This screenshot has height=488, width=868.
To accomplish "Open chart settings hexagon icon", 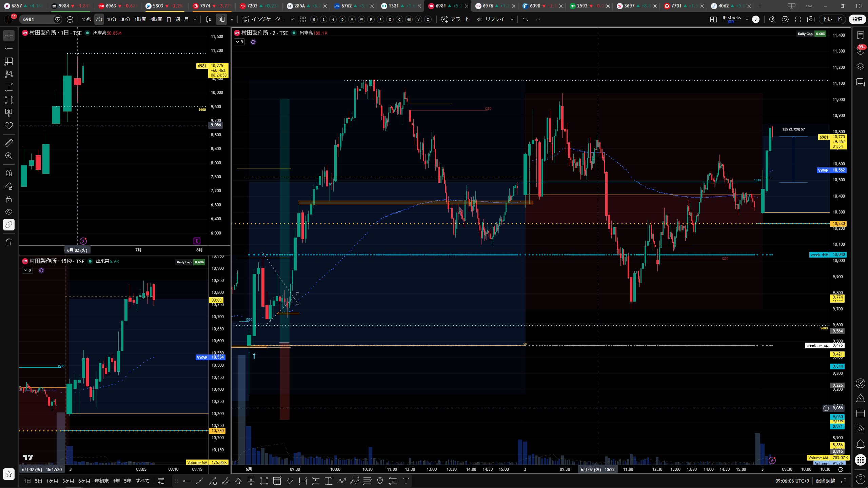I will 785,19.
